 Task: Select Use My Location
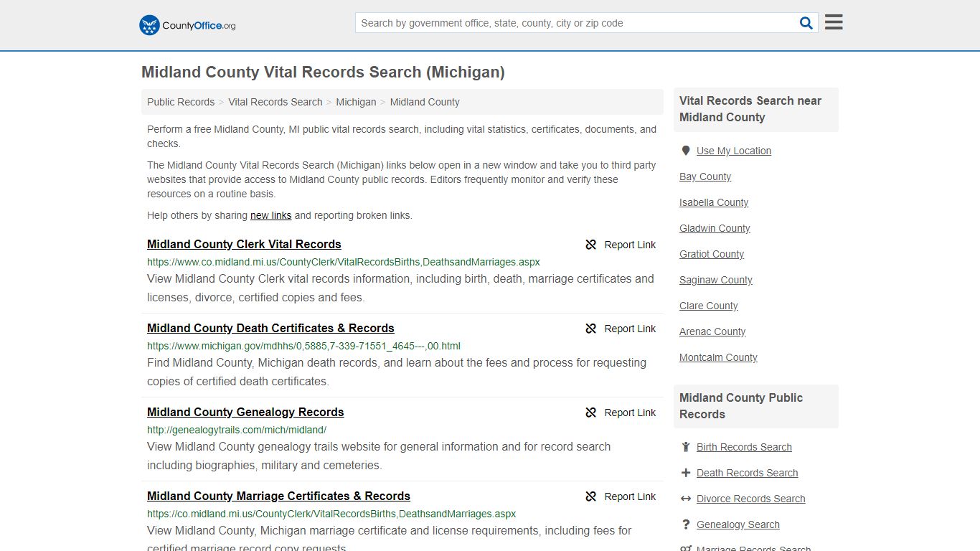point(734,151)
